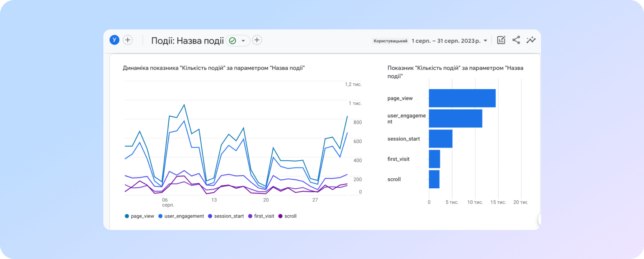Share this report via share icon
This screenshot has height=259, width=644.
pyautogui.click(x=516, y=40)
